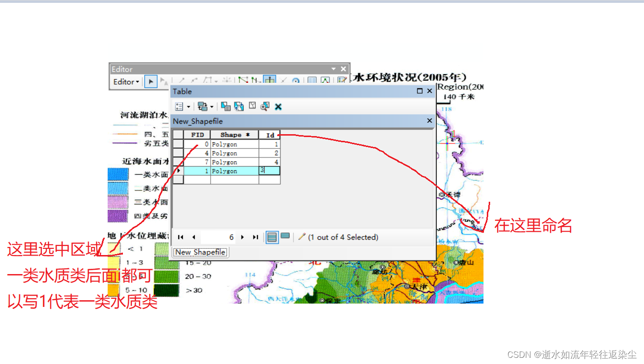
Task: Click the Id cell containing 2
Action: coord(270,153)
